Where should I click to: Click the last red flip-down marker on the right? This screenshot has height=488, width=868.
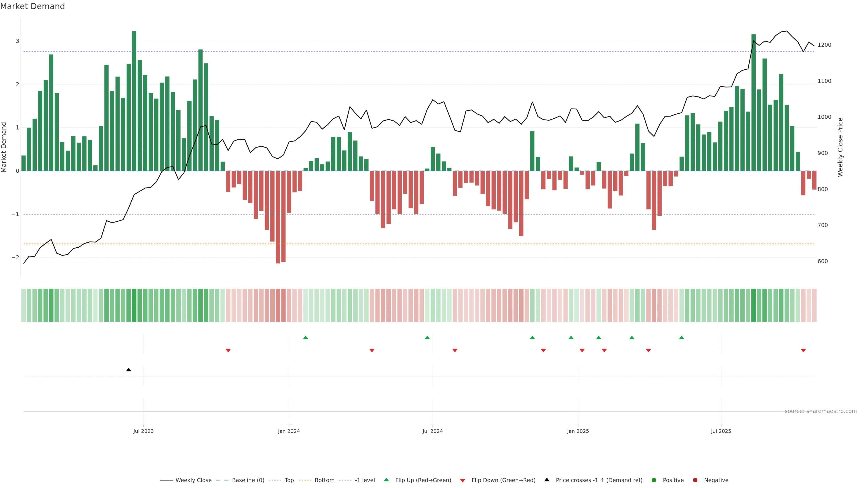(x=803, y=351)
